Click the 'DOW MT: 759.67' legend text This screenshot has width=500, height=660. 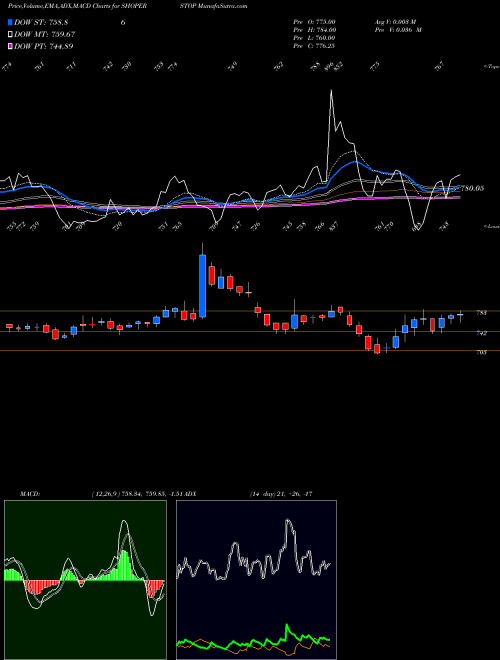pos(45,35)
